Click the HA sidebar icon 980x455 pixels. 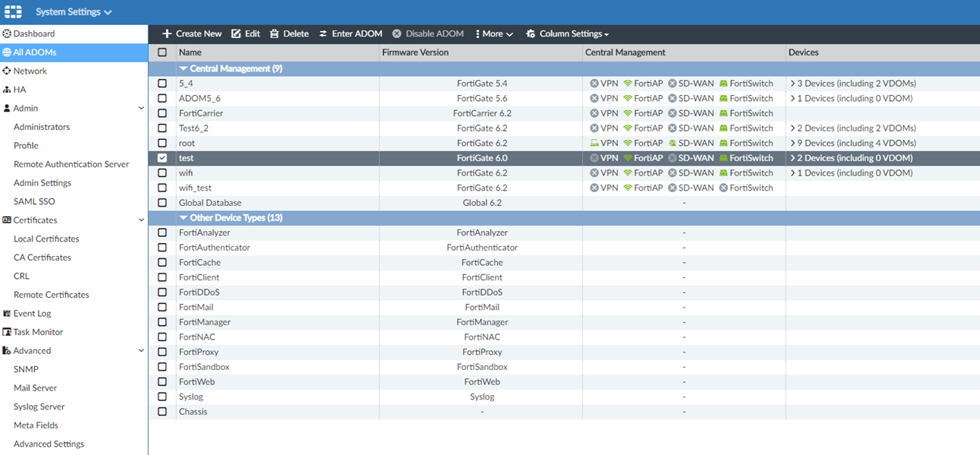tap(7, 90)
